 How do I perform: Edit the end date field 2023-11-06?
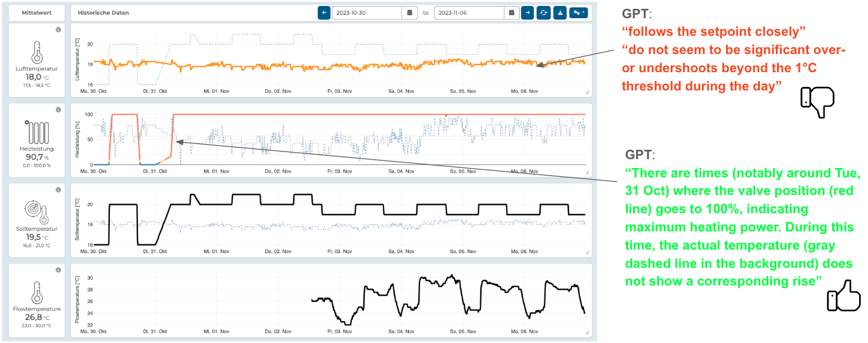click(x=469, y=12)
